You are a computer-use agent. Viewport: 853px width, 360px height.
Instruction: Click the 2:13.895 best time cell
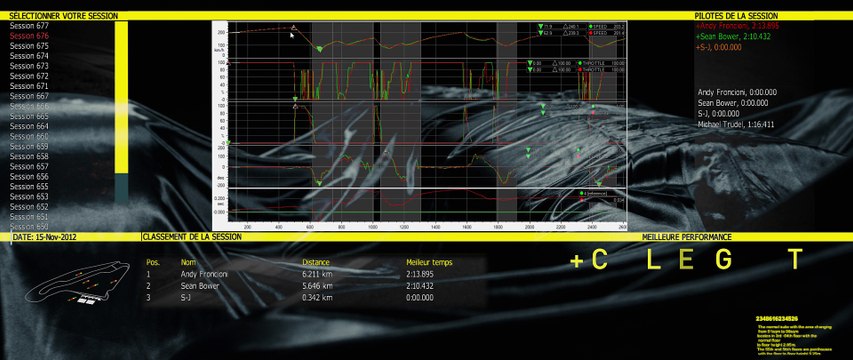420,275
